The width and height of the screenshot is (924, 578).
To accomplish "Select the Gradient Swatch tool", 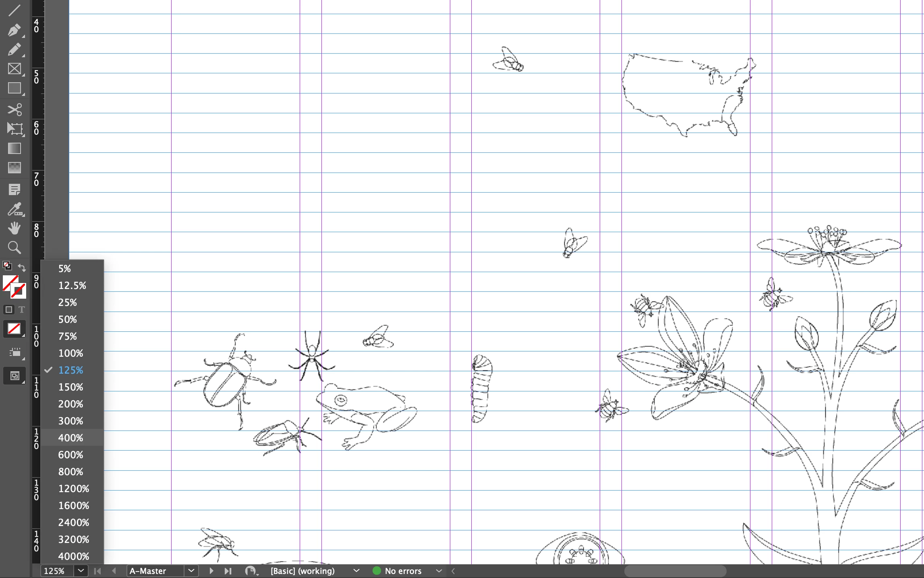I will pyautogui.click(x=14, y=148).
